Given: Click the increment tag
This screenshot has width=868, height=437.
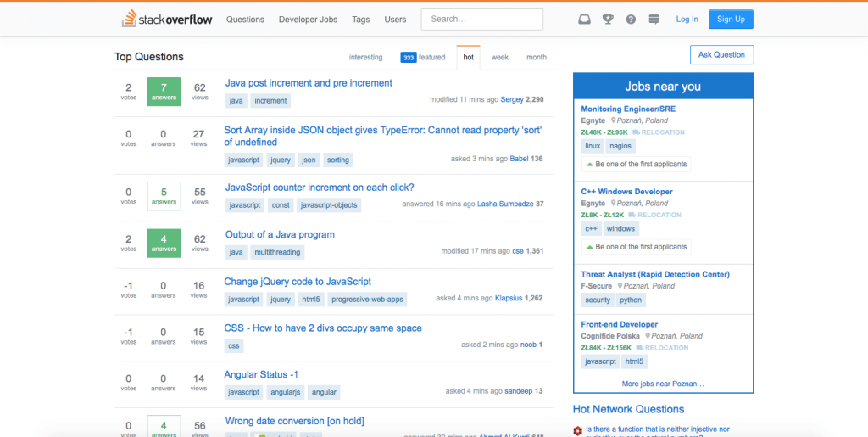Looking at the screenshot, I should coord(270,100).
